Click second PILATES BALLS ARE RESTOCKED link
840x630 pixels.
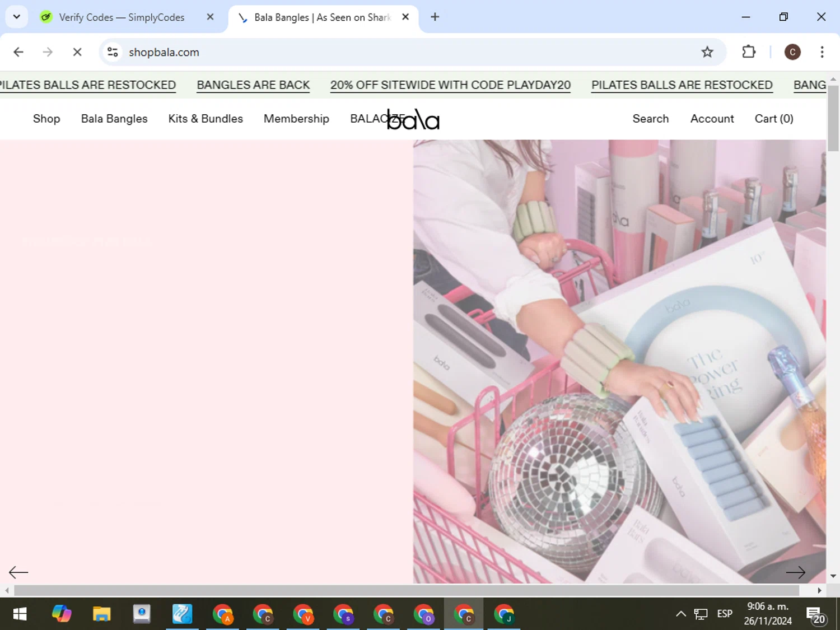click(682, 85)
